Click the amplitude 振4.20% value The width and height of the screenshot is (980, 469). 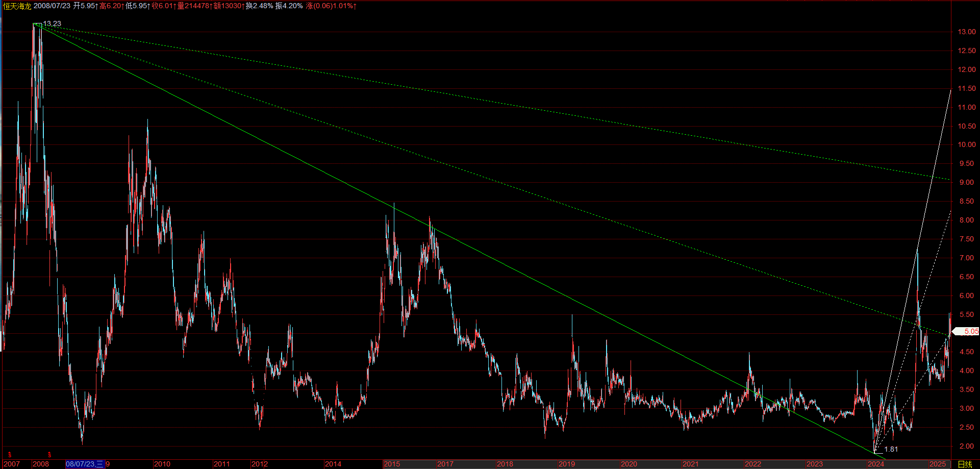[289, 6]
